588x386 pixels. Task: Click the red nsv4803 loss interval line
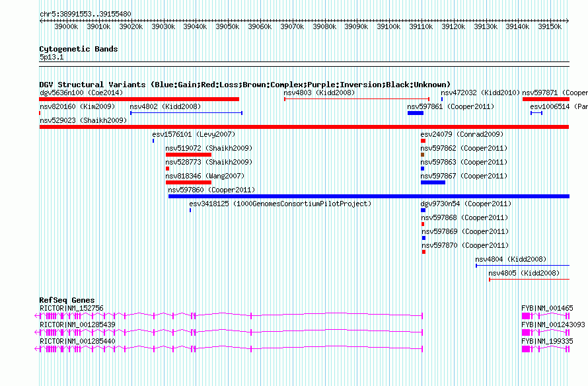pyautogui.click(x=357, y=99)
